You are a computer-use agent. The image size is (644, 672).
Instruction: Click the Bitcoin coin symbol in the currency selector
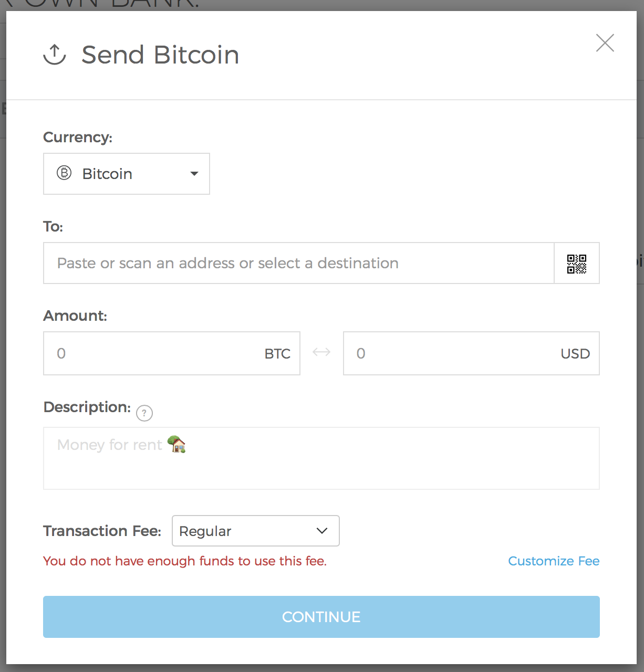click(x=64, y=173)
